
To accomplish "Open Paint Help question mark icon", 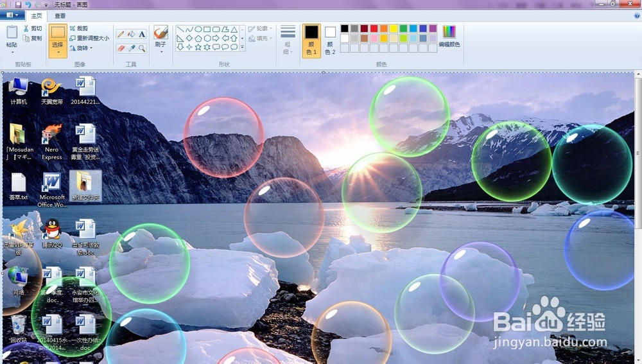I will [637, 15].
